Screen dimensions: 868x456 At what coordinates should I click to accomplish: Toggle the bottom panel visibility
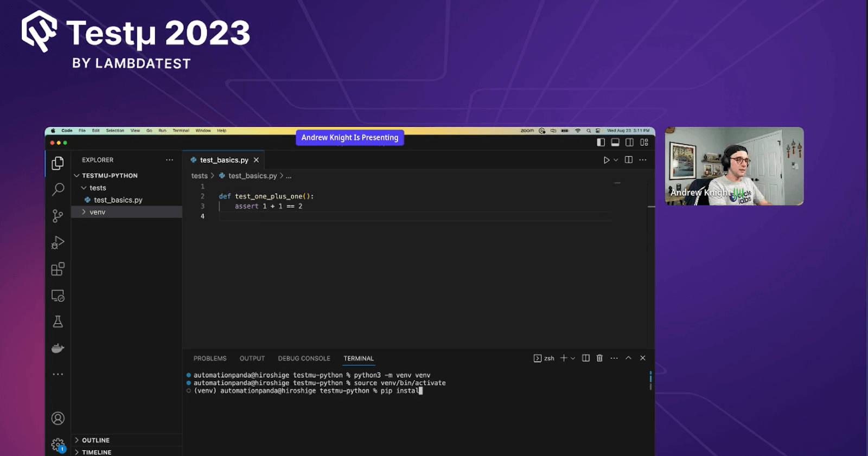coord(615,142)
